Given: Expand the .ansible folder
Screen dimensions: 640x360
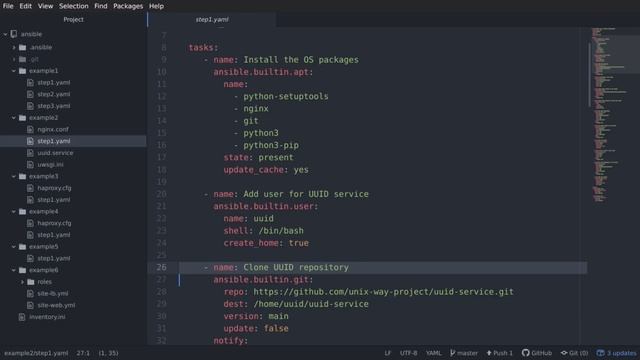Looking at the screenshot, I should click(14, 47).
